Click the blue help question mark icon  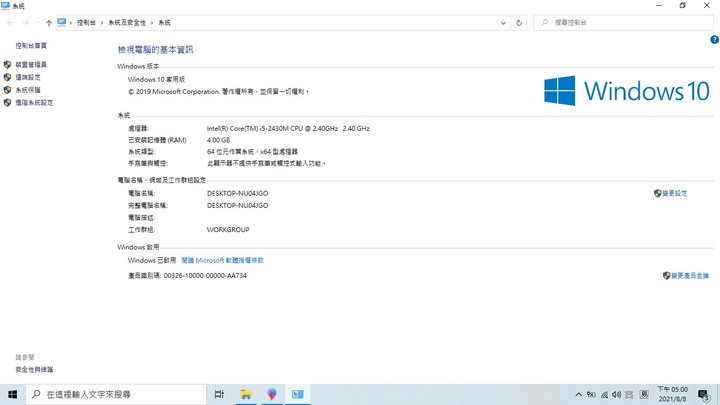[x=714, y=40]
